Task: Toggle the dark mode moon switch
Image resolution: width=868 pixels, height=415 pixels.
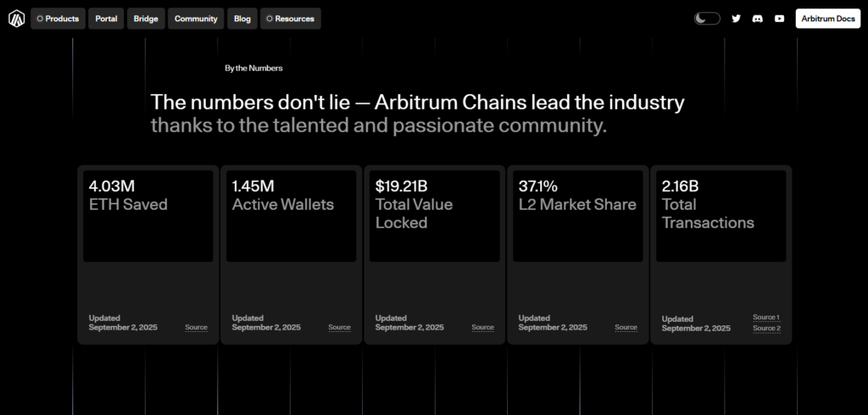Action: (x=707, y=19)
